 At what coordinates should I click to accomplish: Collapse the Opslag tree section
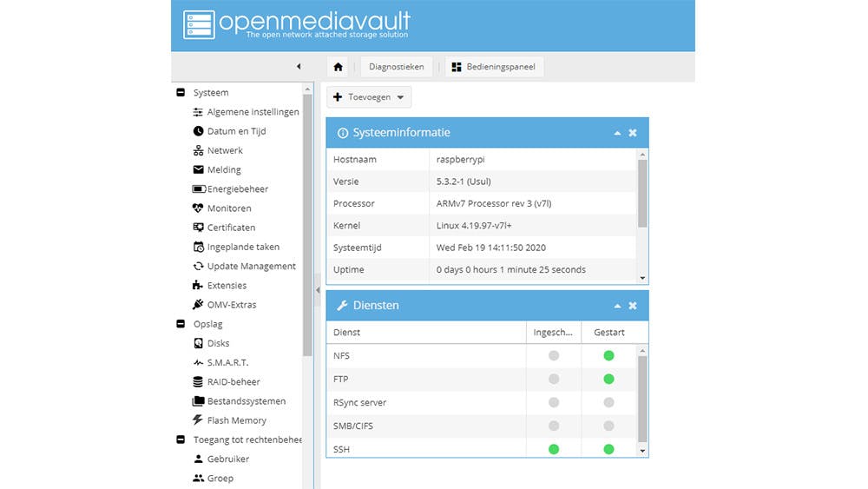tap(181, 324)
